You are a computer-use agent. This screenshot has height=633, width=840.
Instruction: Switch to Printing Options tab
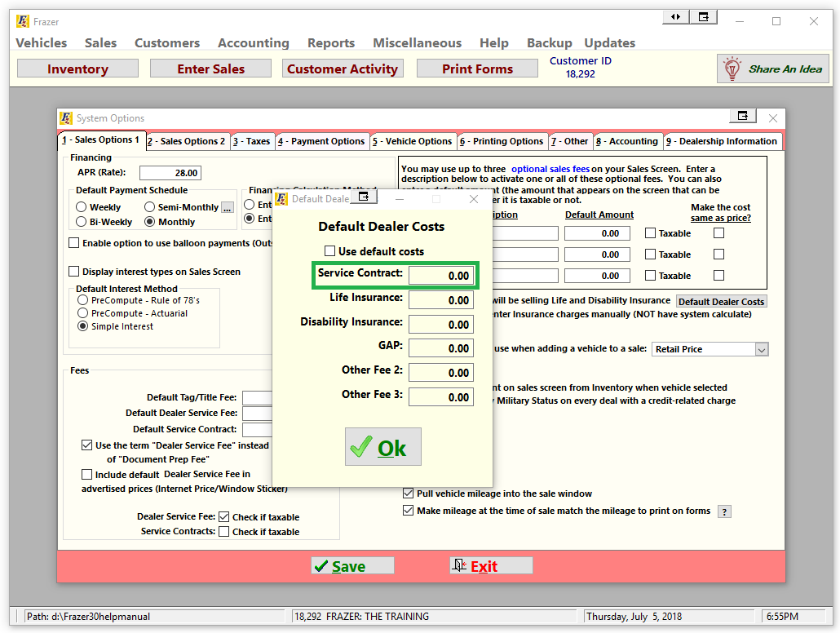click(502, 141)
